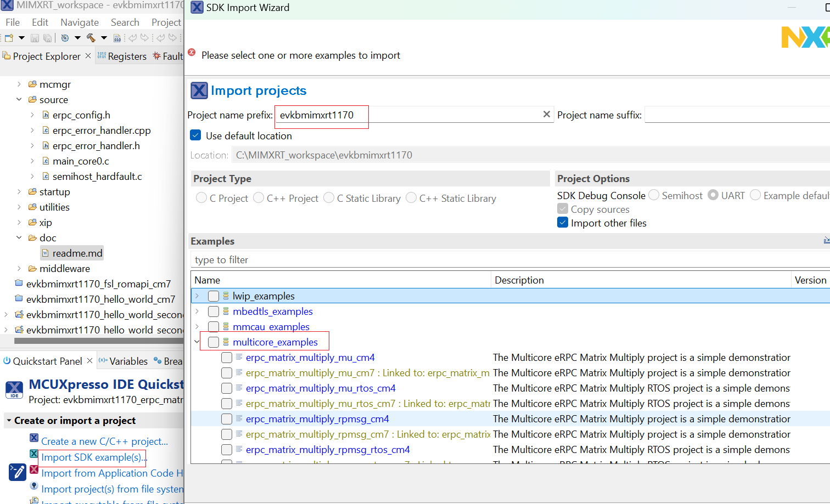Select the Build hammer icon

[92, 38]
